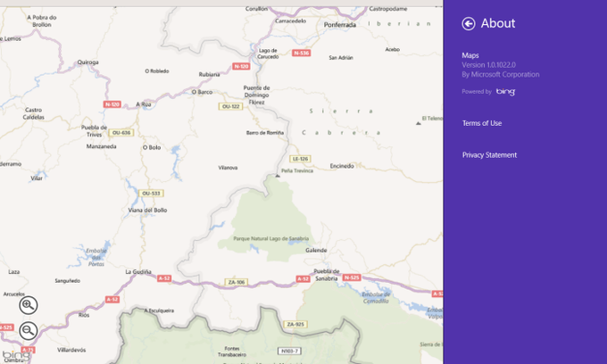Select Villardevós on the map
Screen dimensions: 607x364
pos(71,350)
